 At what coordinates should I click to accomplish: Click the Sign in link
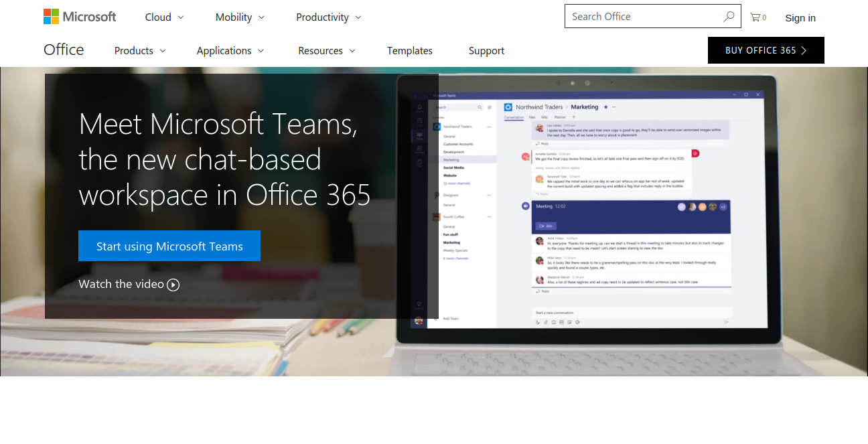[x=800, y=18]
